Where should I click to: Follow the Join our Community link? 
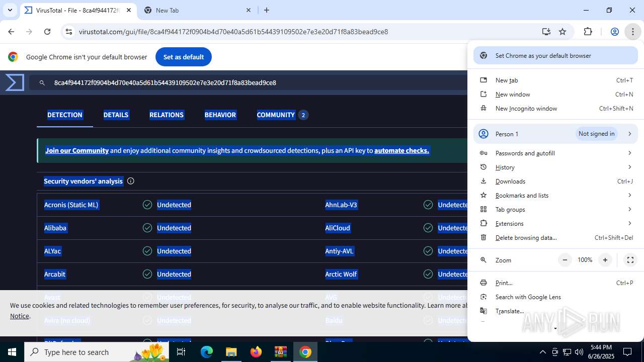(77, 150)
